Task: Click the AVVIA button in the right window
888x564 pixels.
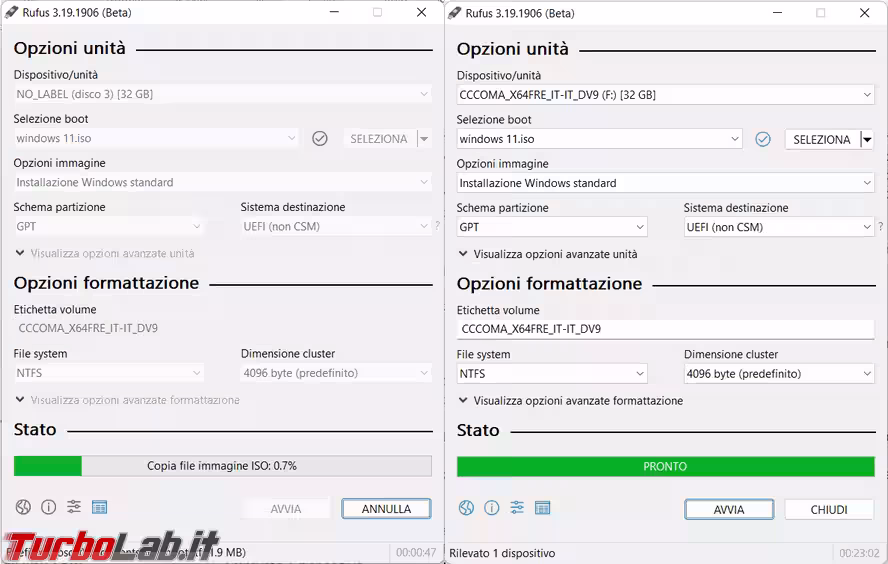Action: click(728, 510)
